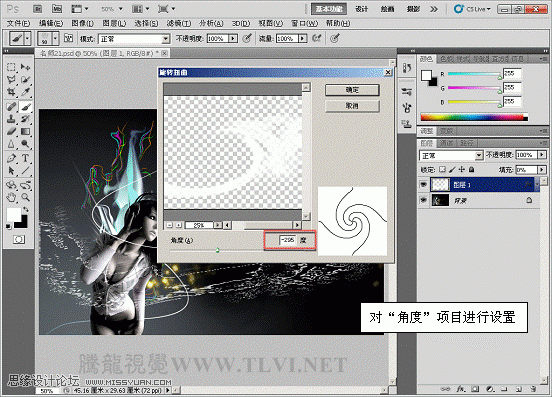Click the R color slider
552x397 pixels.
474,75
